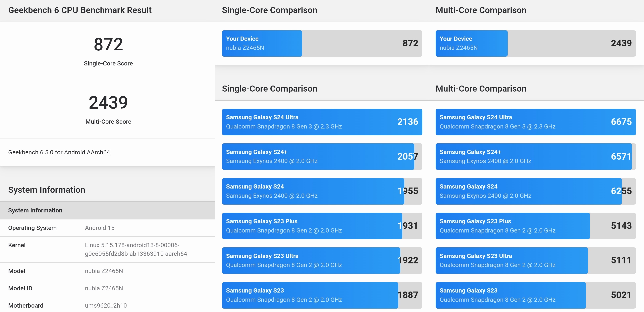Viewport: 644px width, 312px height.
Task: Click the 2439 Multi-Core Score number
Action: point(108,103)
